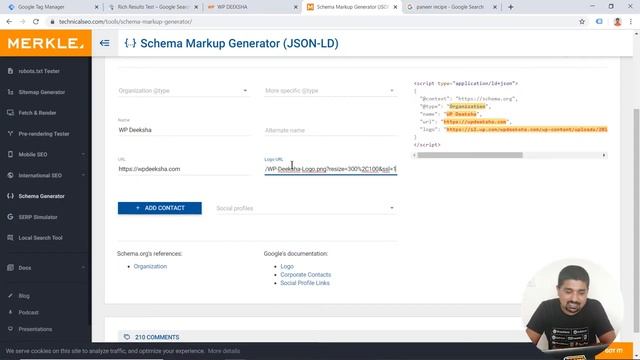Viewport: 640px width, 360px height.
Task: Click the 210 COMMENTS heading
Action: (157, 337)
